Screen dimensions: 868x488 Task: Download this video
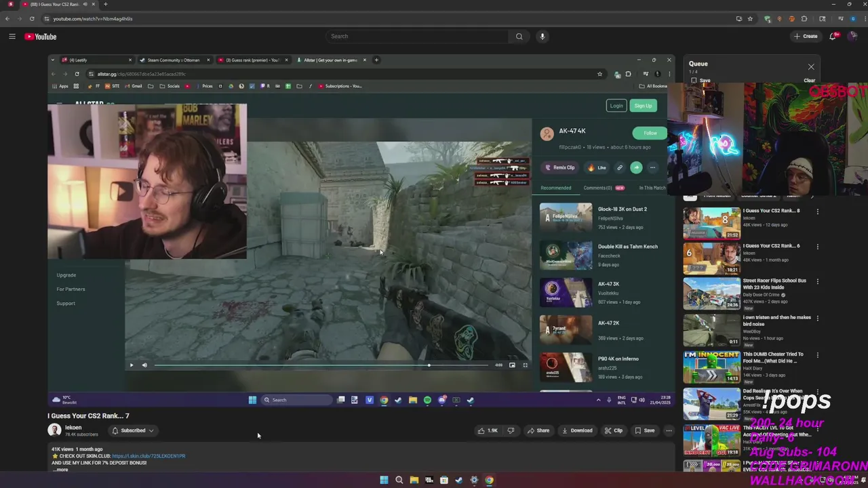[577, 430]
